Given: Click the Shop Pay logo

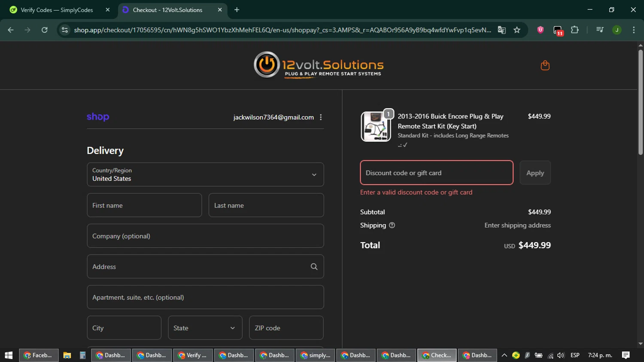Looking at the screenshot, I should (x=98, y=117).
